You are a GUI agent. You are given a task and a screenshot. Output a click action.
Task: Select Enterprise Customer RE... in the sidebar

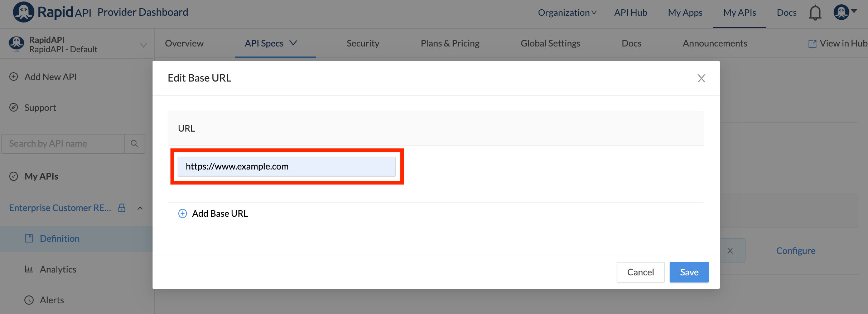60,208
